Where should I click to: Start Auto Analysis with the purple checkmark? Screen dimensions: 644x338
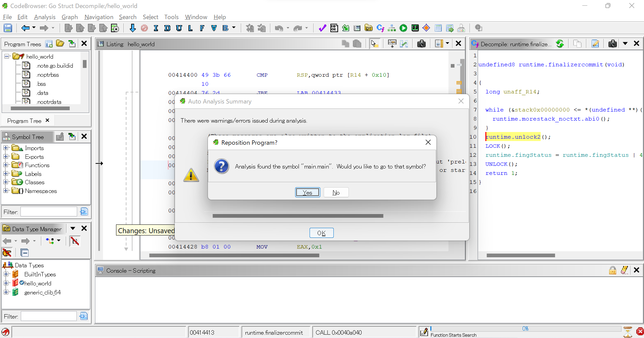322,28
